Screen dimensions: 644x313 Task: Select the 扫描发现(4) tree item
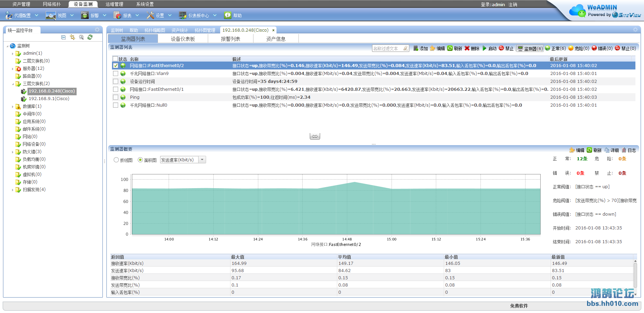coord(34,190)
